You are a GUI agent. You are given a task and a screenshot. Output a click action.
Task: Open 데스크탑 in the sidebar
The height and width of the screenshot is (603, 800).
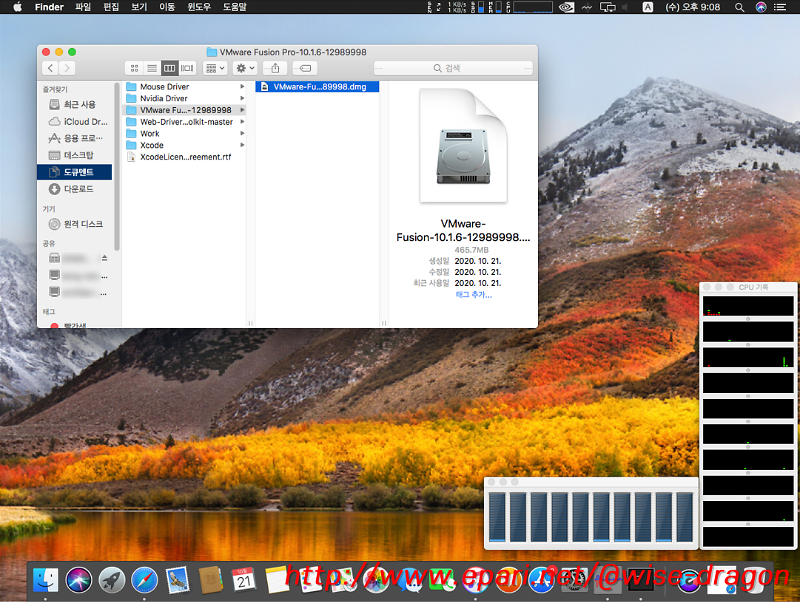click(x=74, y=155)
